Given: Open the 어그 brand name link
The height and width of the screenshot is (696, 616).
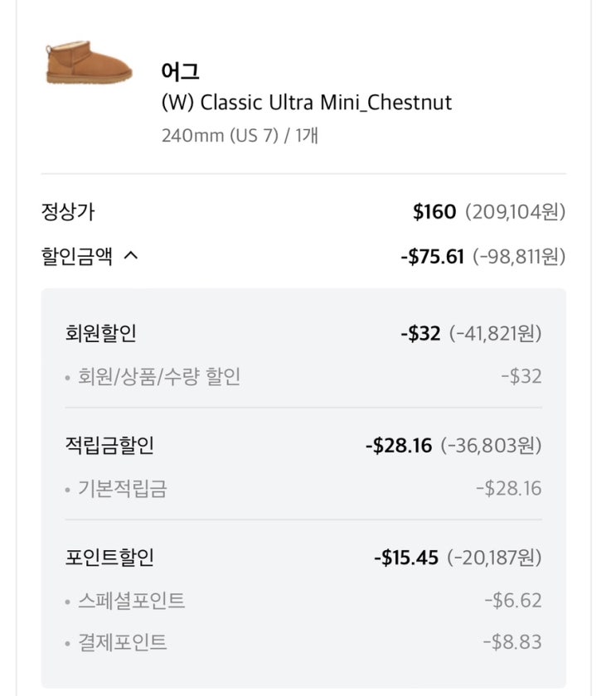Looking at the screenshot, I should [180, 72].
